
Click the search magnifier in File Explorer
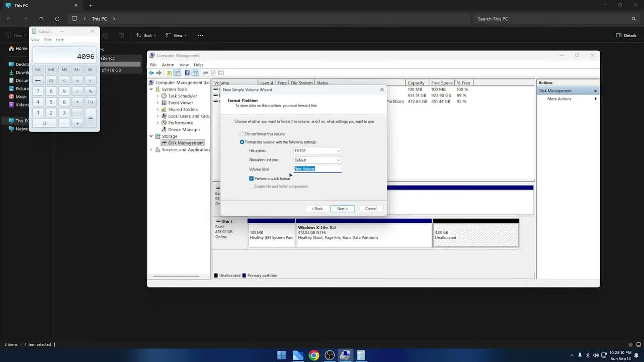pyautogui.click(x=634, y=19)
